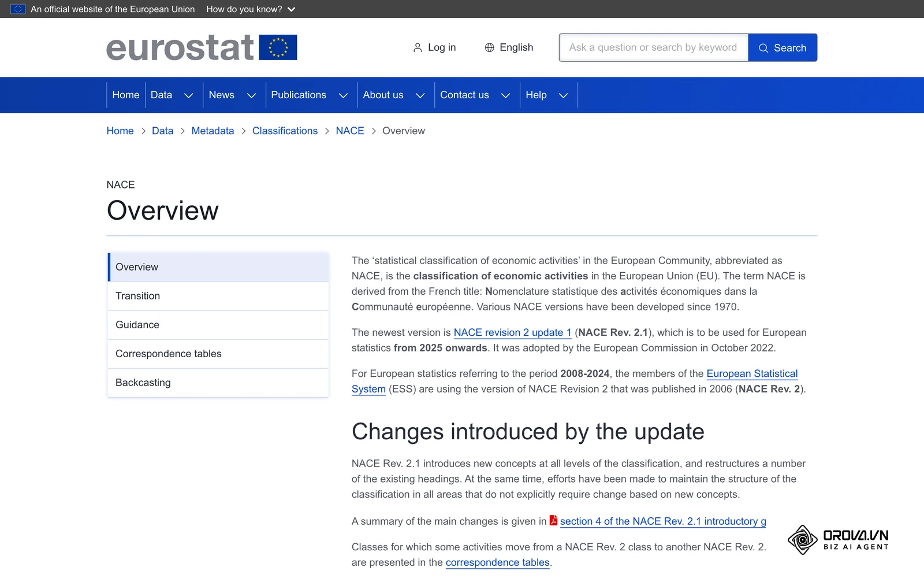Open the About us menu item
924x578 pixels.
383,95
